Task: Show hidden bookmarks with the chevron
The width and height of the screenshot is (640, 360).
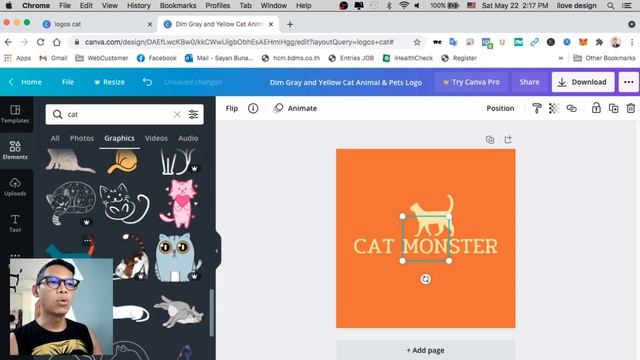Action: tap(561, 58)
